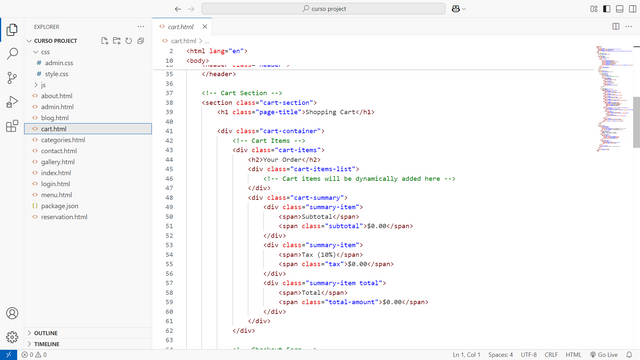Collapse all folders in explorer
The width and height of the screenshot is (640, 360).
141,41
